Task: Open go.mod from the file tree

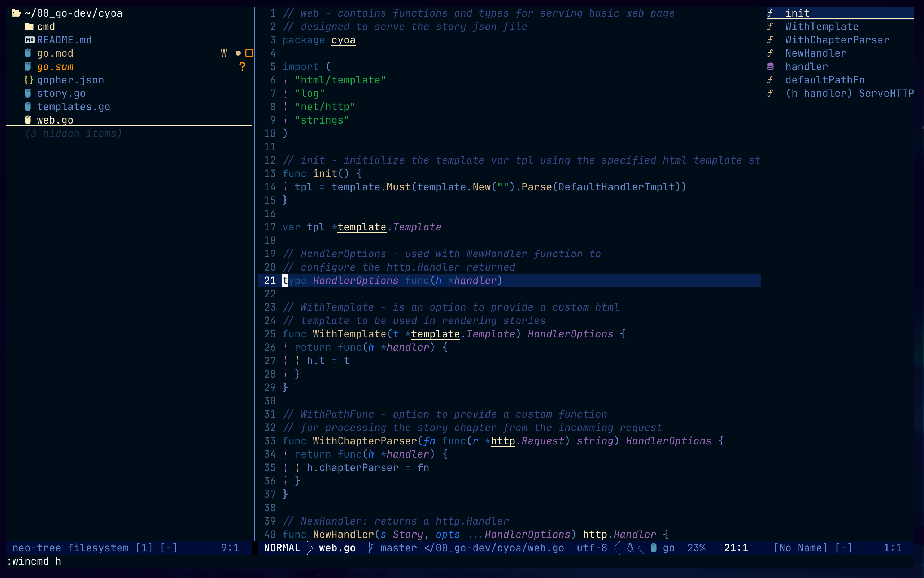Action: 55,53
